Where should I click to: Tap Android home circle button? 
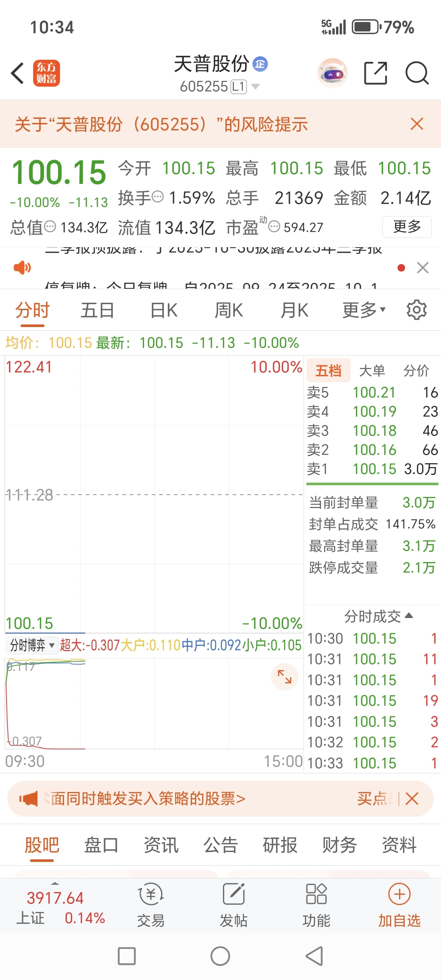[x=220, y=956]
